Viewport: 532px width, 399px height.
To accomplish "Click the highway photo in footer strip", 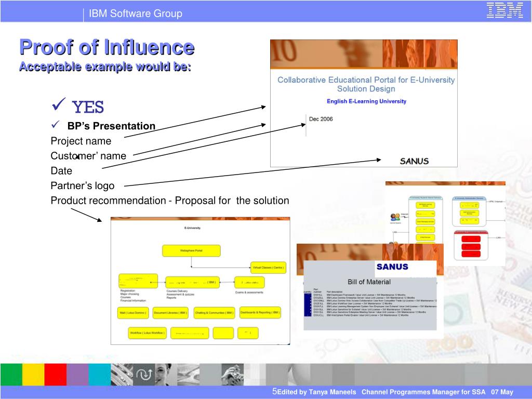I will pos(122,375).
